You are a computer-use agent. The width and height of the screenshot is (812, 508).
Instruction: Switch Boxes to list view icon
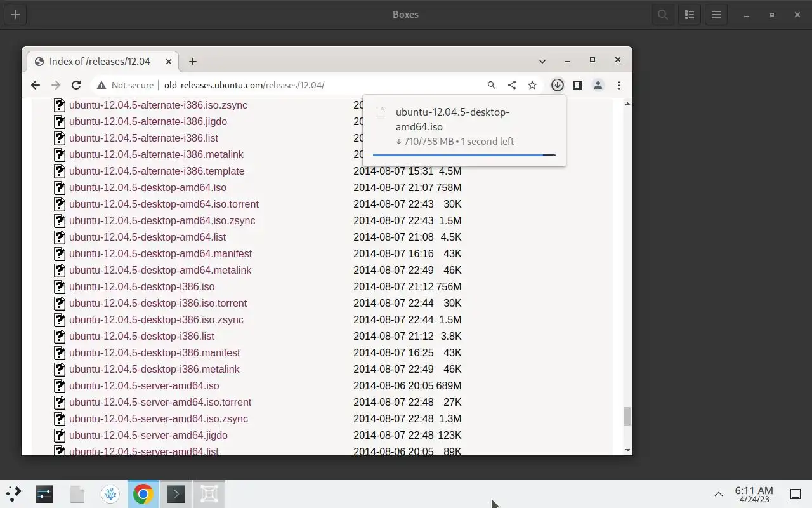click(690, 15)
